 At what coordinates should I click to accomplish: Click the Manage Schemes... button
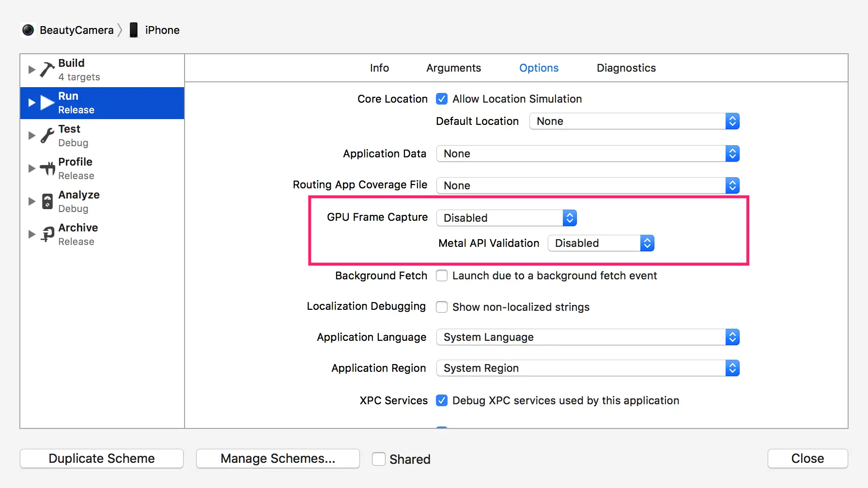(x=278, y=458)
